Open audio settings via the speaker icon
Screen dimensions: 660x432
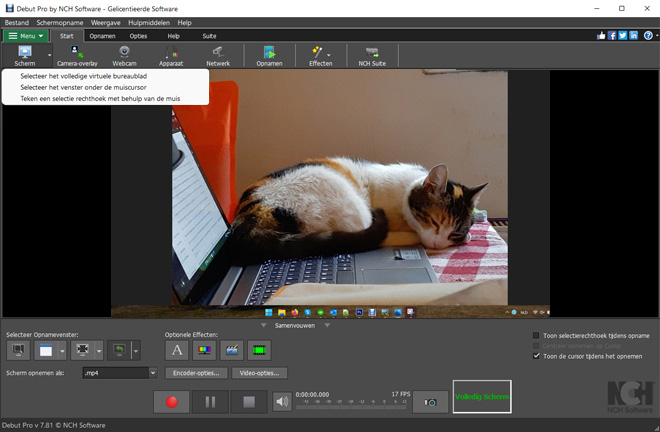coord(282,402)
